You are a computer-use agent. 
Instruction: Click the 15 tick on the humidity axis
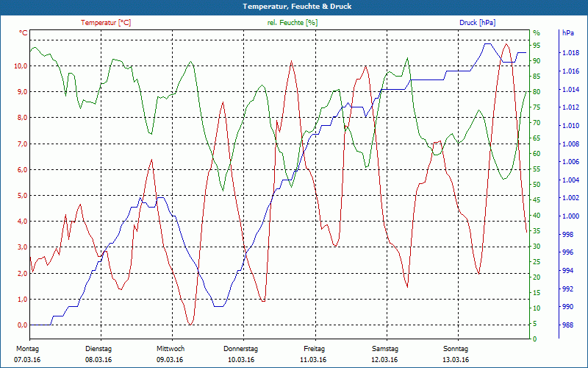click(537, 293)
